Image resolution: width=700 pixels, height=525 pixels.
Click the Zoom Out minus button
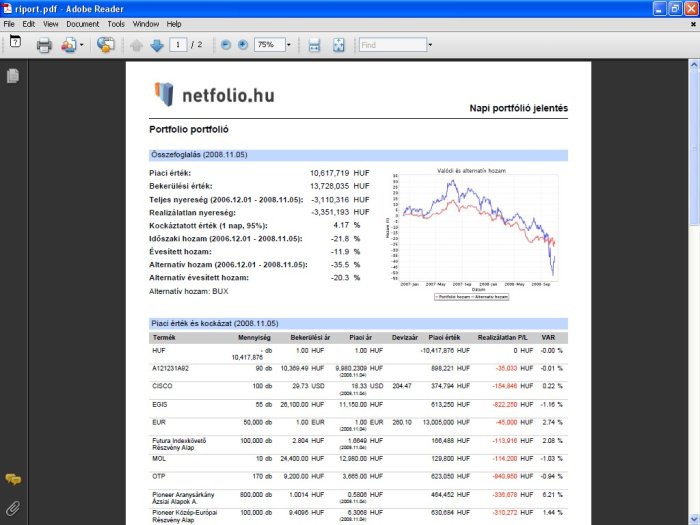pos(226,45)
